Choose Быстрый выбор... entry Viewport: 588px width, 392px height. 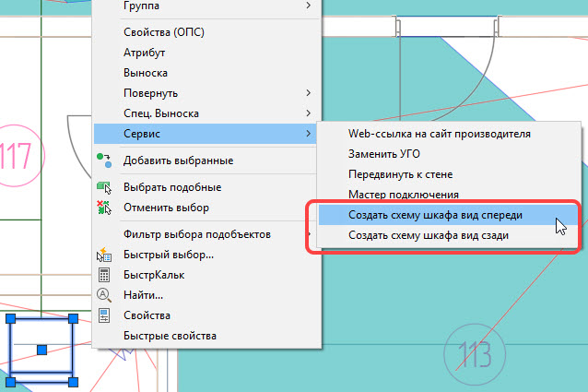tap(206, 255)
